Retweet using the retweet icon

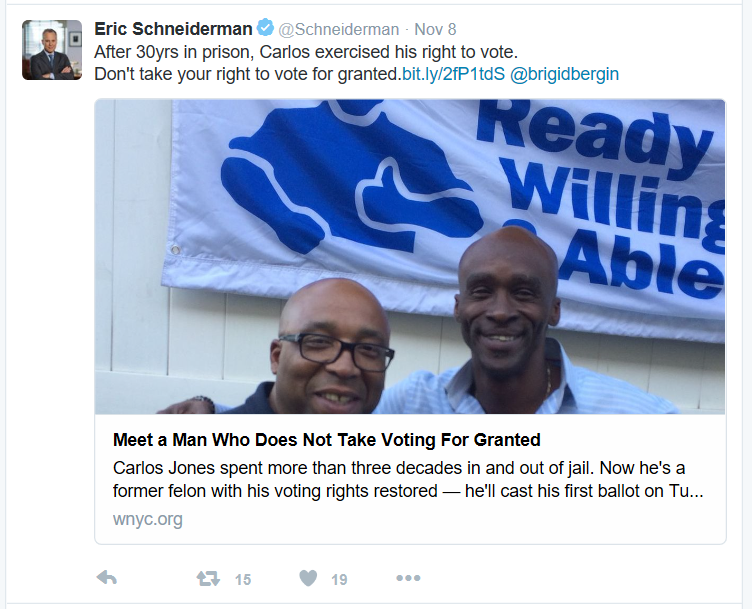(x=208, y=579)
